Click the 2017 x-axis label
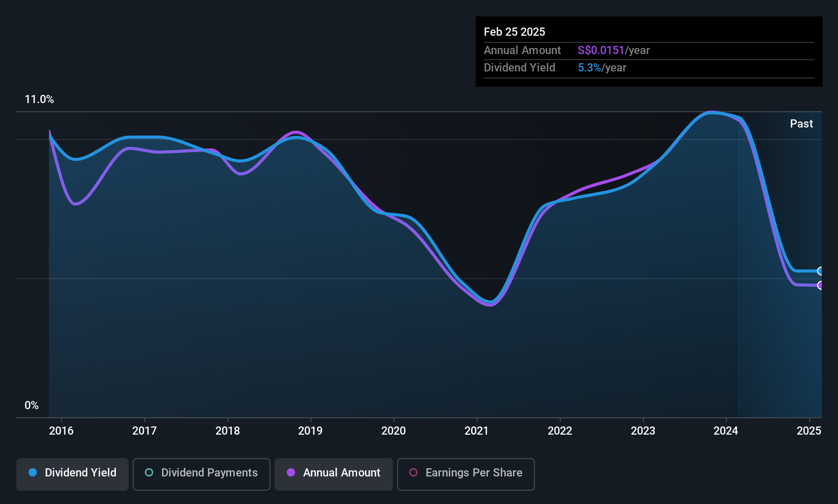 click(144, 431)
